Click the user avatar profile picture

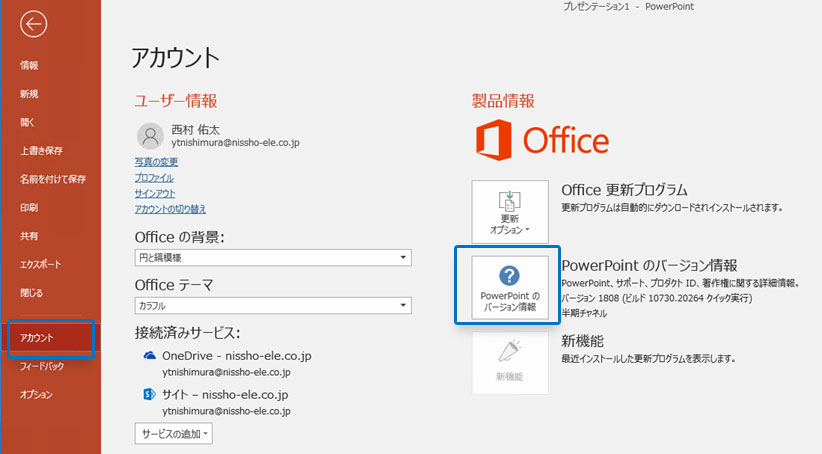click(150, 136)
